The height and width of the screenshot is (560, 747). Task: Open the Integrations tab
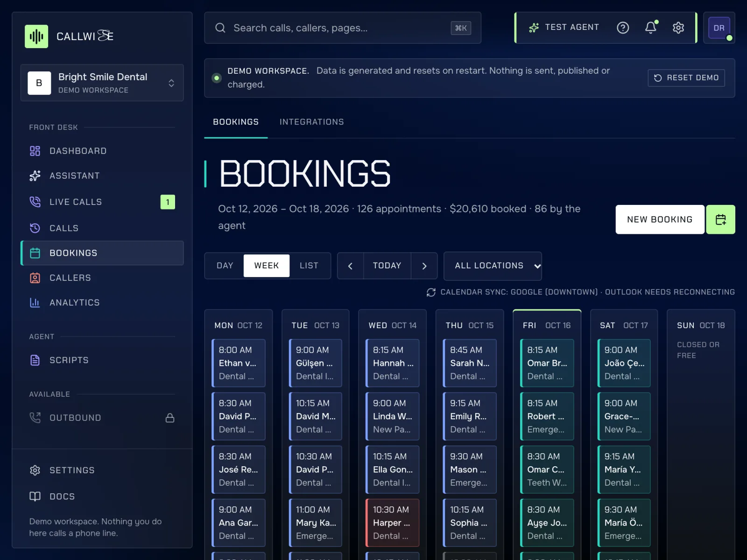click(x=312, y=122)
